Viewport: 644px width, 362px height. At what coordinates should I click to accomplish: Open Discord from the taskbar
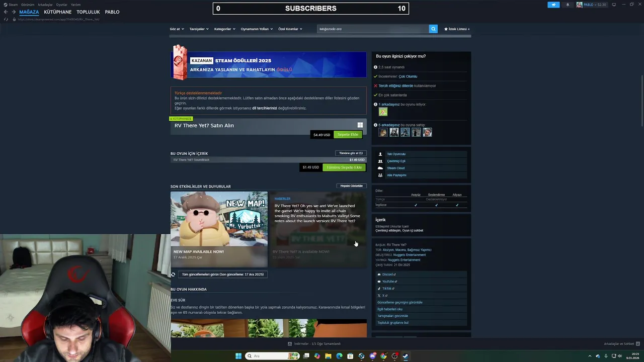tap(372, 356)
